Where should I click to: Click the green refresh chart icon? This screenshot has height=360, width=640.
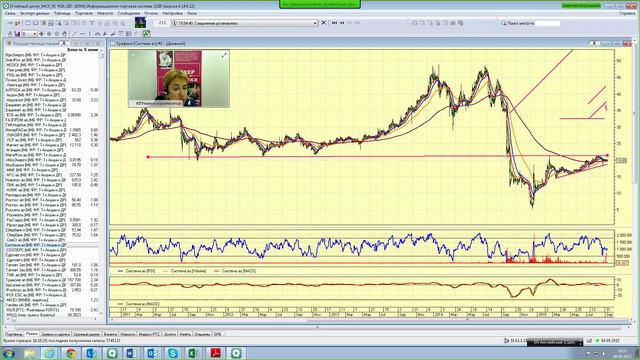tap(146, 34)
